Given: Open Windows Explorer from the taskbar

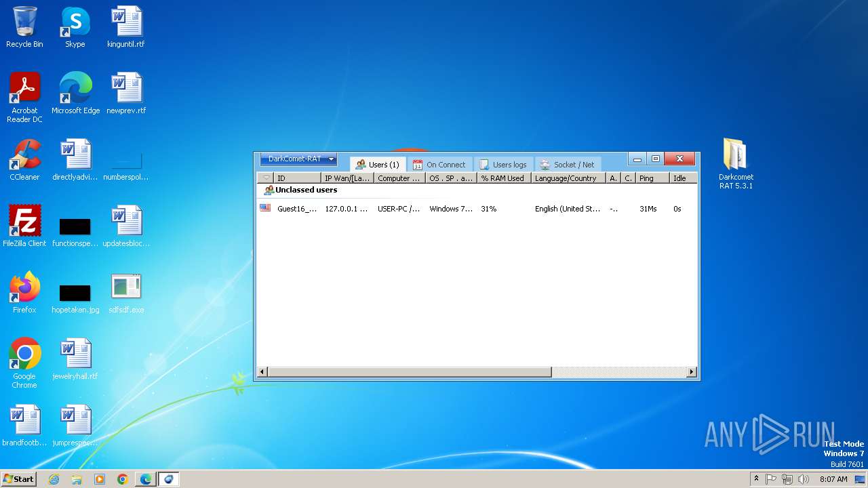Looking at the screenshot, I should click(x=77, y=479).
